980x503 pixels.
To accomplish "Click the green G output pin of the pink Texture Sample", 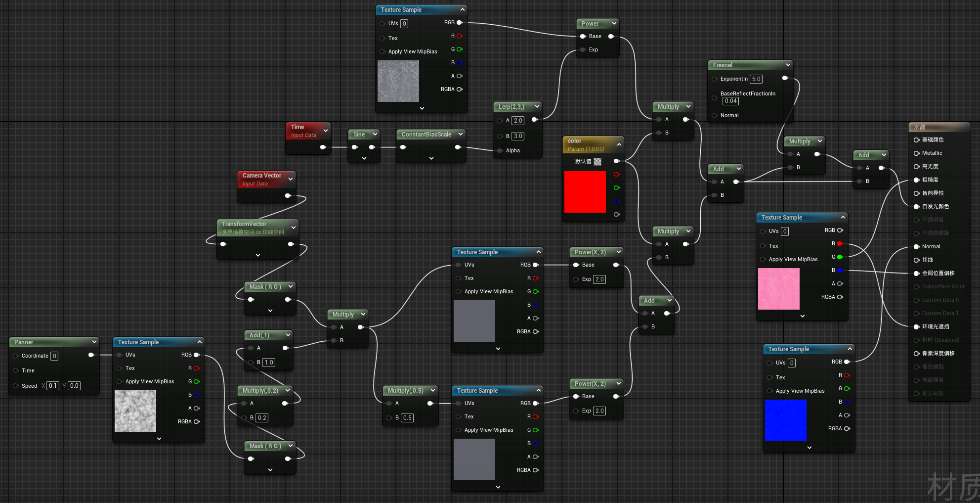I will pos(840,257).
